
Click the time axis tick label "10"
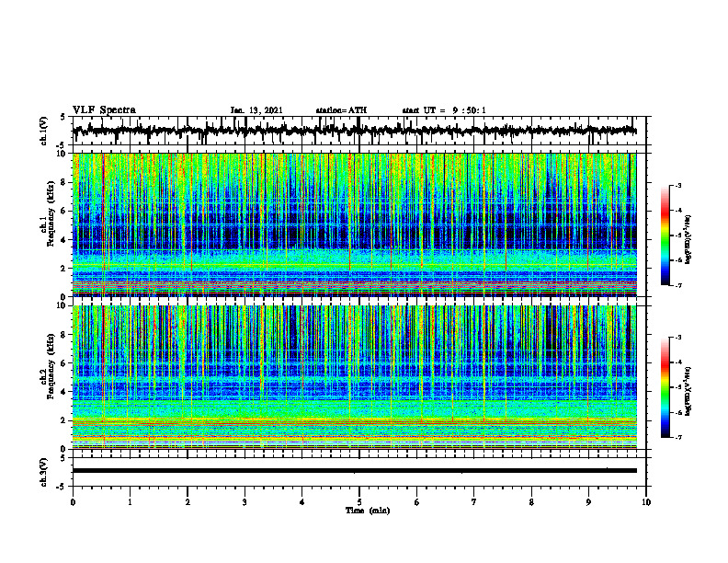tap(646, 502)
